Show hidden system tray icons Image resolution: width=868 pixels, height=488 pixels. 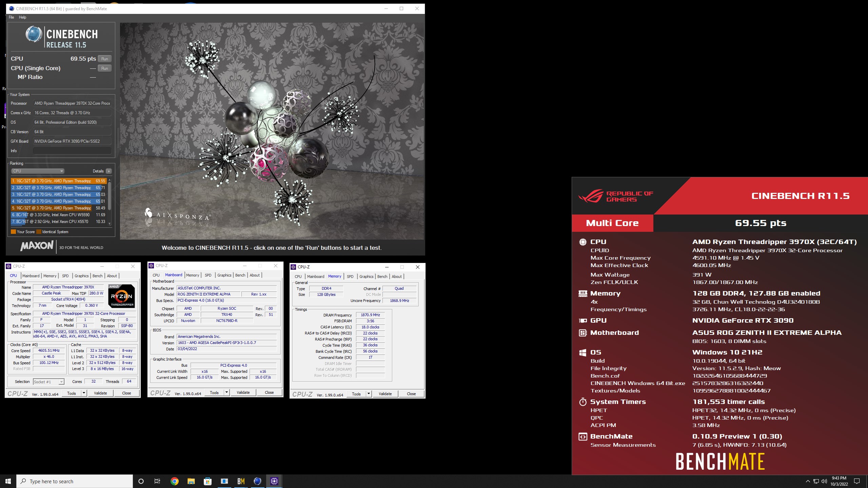808,481
